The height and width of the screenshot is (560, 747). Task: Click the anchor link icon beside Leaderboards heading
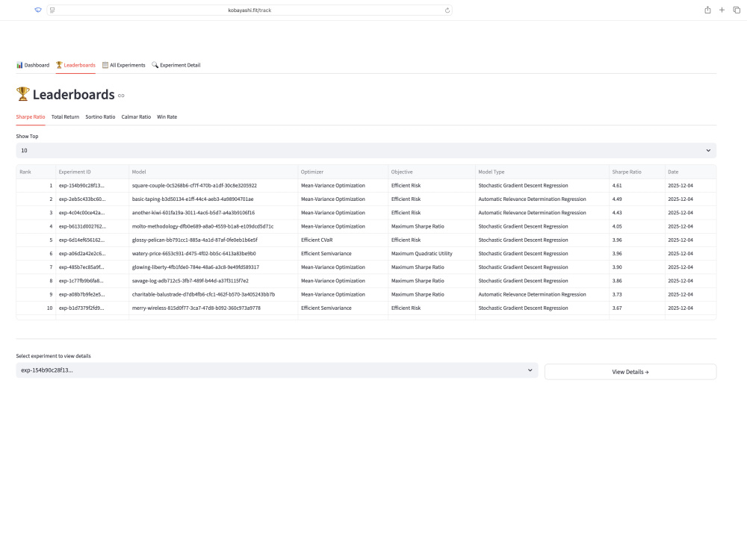tap(121, 96)
